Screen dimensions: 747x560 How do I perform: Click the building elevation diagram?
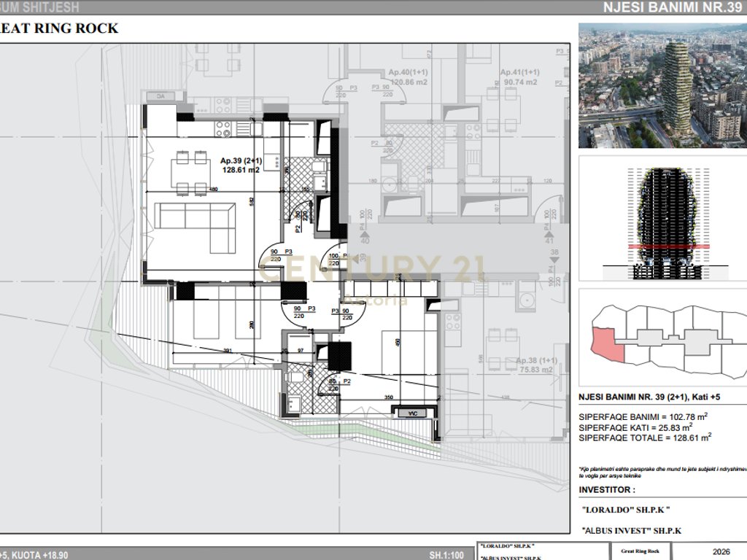(x=665, y=222)
